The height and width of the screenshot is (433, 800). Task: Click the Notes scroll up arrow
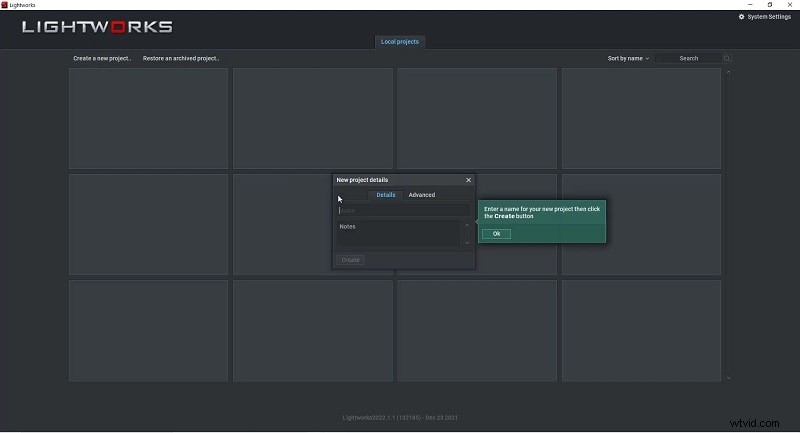466,225
